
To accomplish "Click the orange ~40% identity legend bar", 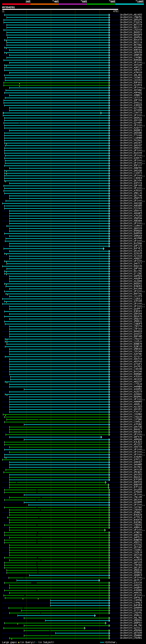I will pyautogui.click(x=45, y=4).
